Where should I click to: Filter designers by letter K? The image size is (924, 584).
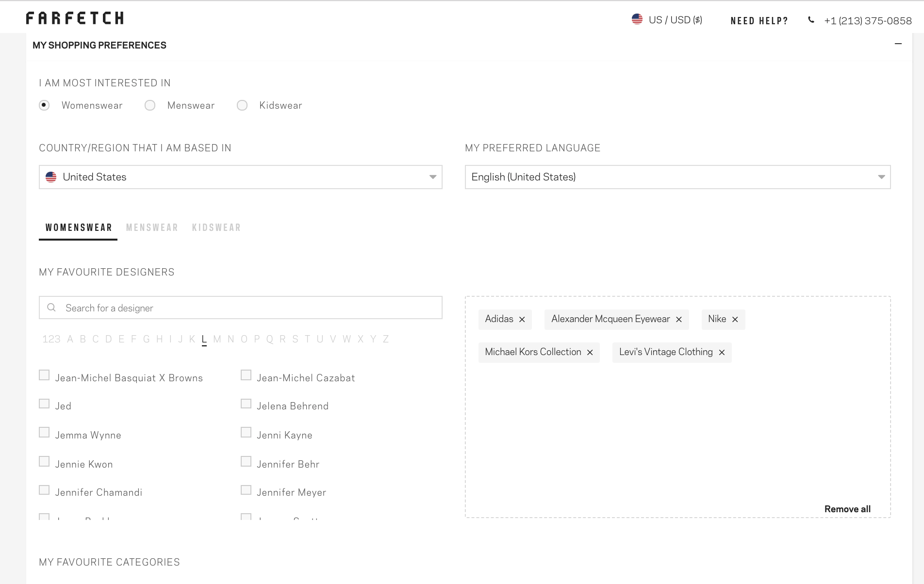pyautogui.click(x=192, y=339)
